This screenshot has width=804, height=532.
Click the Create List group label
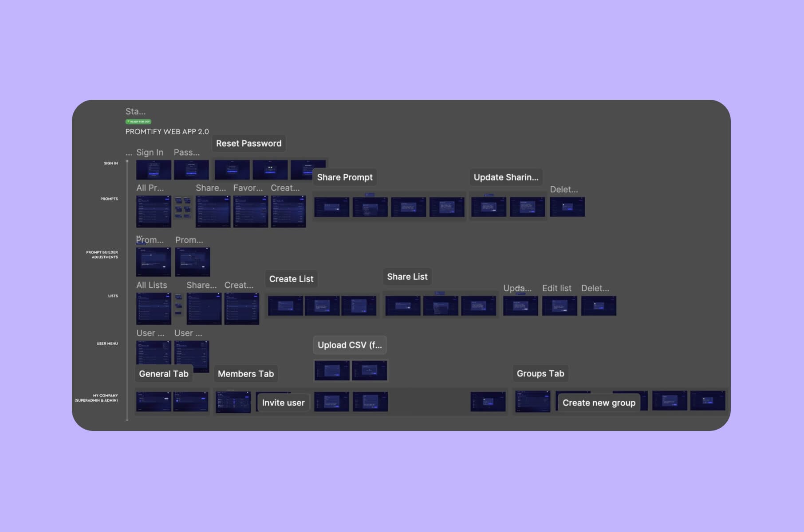291,279
